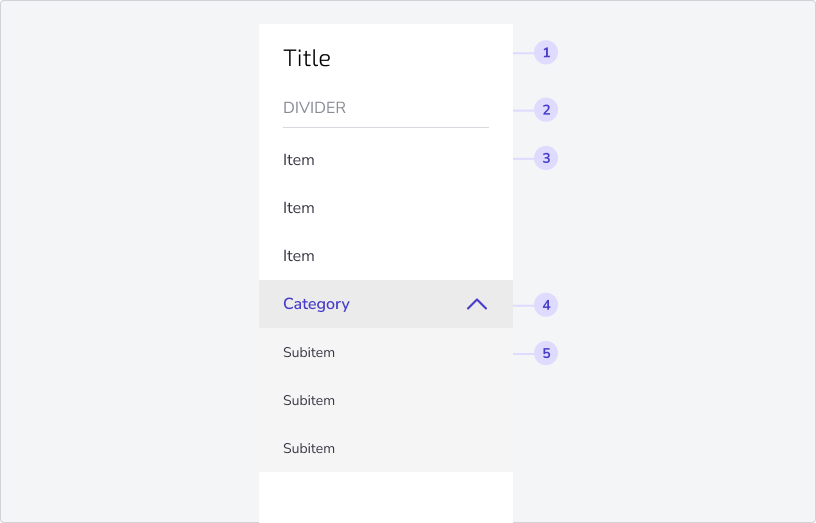Click the Category label text
Screen dimensions: 816x523
316,304
